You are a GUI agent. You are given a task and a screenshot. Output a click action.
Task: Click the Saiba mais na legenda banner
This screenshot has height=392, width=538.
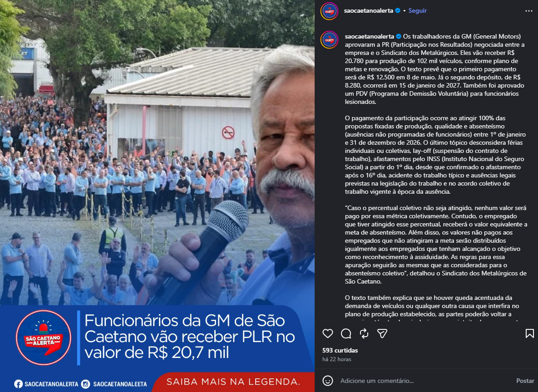pos(233,382)
